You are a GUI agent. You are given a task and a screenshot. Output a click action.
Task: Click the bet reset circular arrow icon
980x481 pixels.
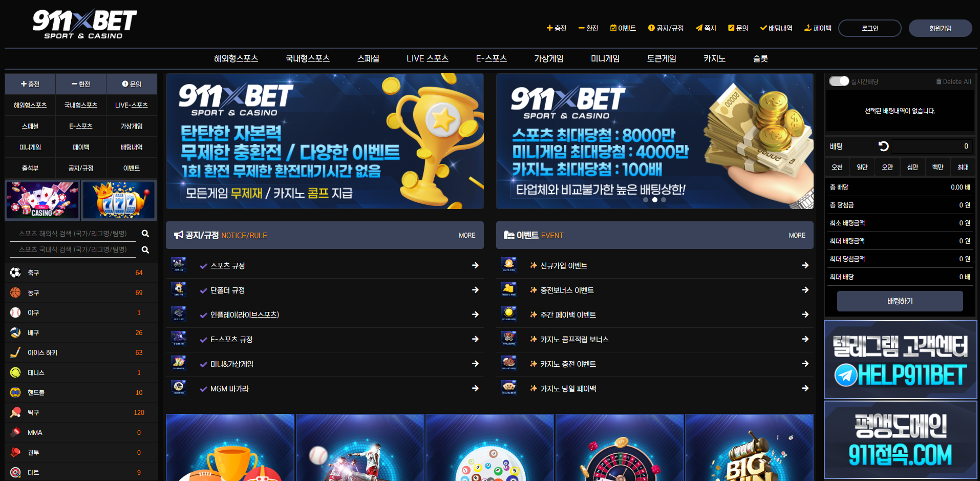point(883,147)
